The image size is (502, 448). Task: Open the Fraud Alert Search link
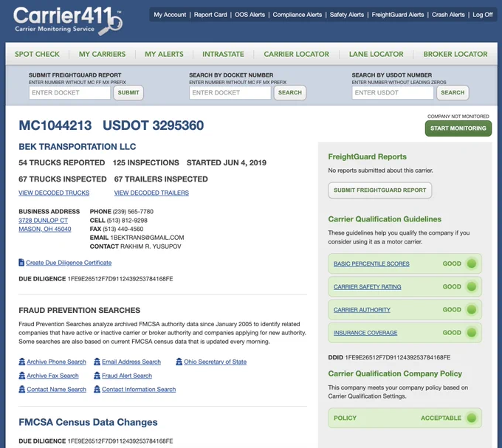127,376
